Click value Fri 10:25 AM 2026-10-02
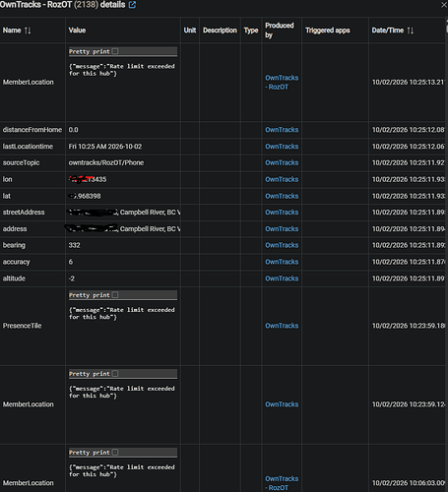The width and height of the screenshot is (448, 492). tap(105, 147)
